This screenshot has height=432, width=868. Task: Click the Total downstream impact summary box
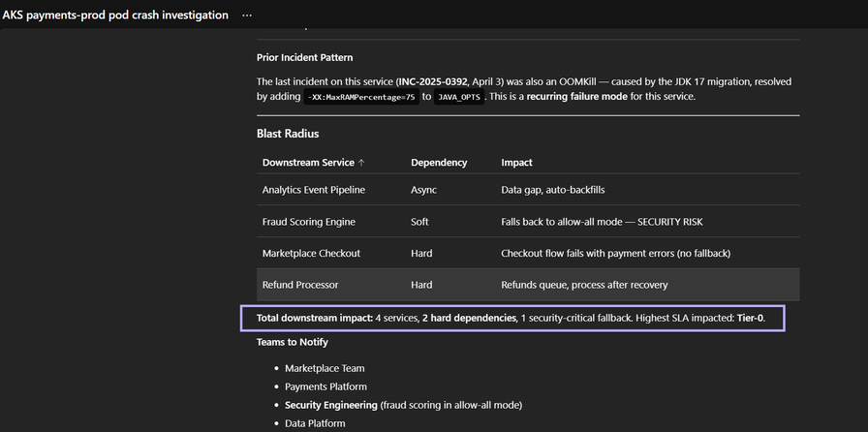(x=512, y=318)
